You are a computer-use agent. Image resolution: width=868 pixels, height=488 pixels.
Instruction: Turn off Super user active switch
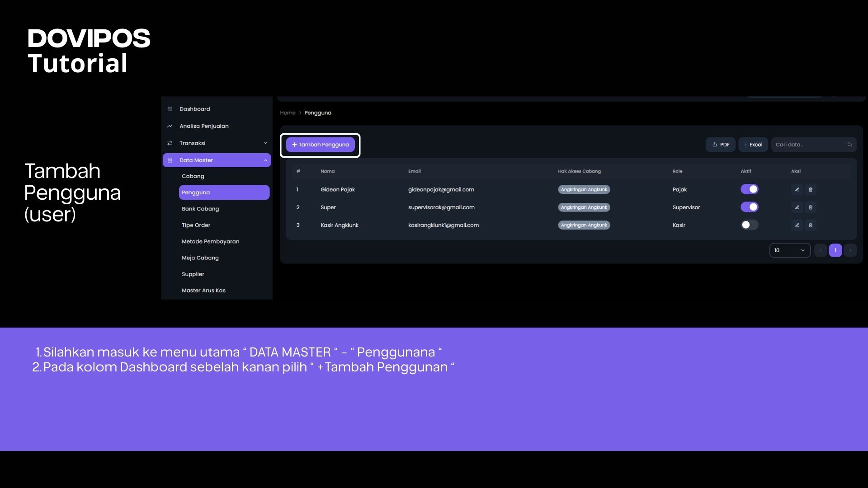pos(749,207)
